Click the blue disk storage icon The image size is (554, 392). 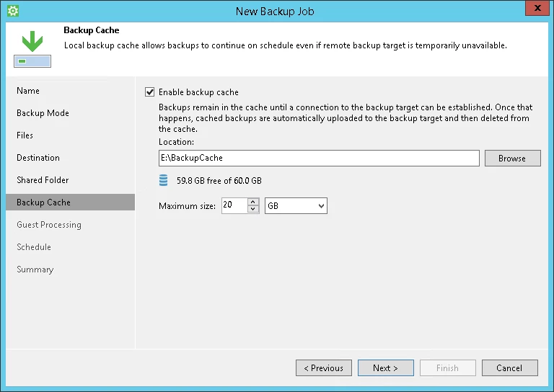163,180
